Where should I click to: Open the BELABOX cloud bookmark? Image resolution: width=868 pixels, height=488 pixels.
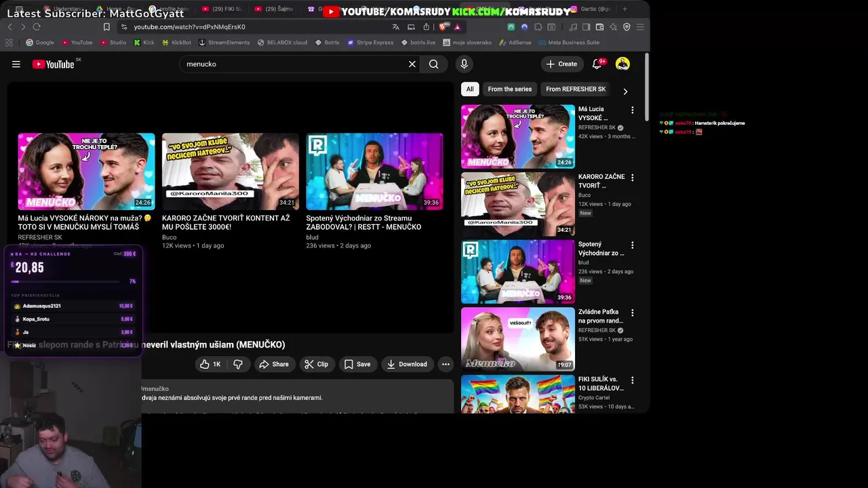[x=282, y=42]
